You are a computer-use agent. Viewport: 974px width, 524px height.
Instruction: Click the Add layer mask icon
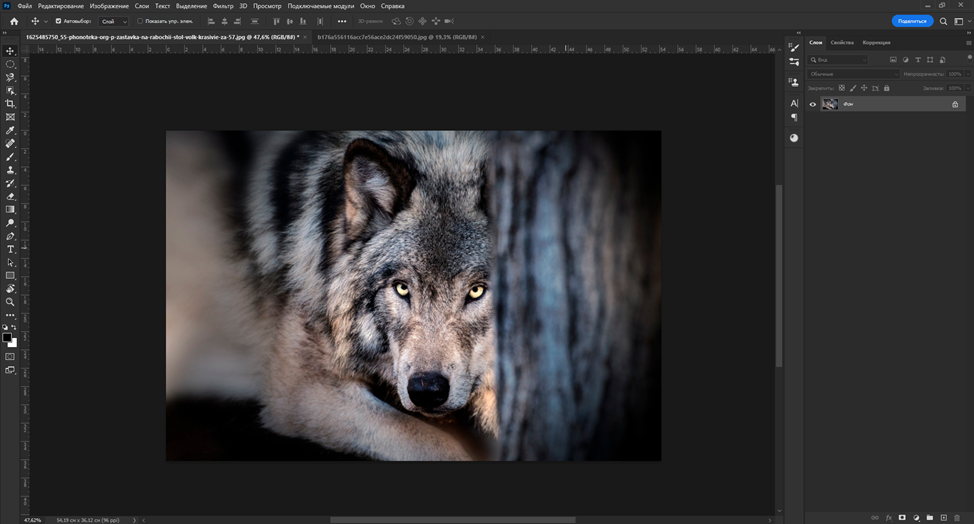tap(902, 518)
